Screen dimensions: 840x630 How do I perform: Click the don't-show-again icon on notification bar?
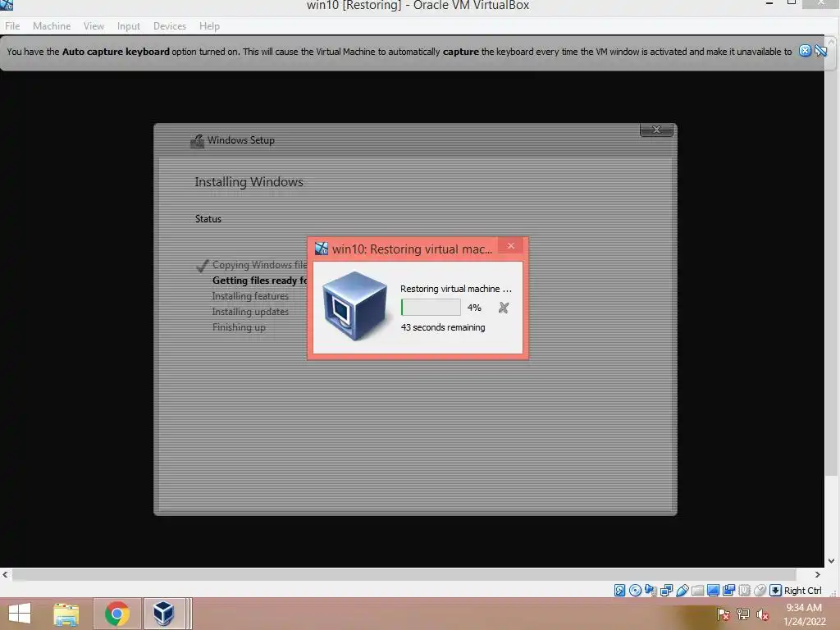pos(820,51)
